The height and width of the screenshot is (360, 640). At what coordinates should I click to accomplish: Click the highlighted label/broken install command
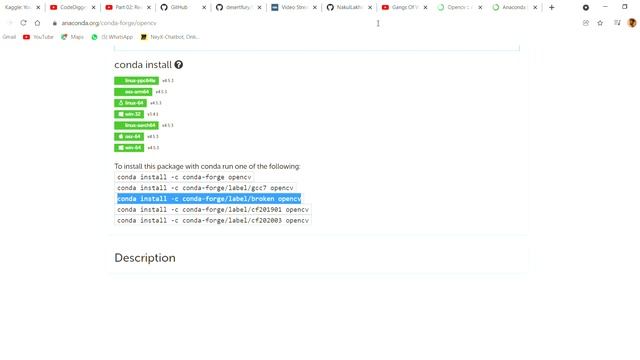click(x=209, y=199)
